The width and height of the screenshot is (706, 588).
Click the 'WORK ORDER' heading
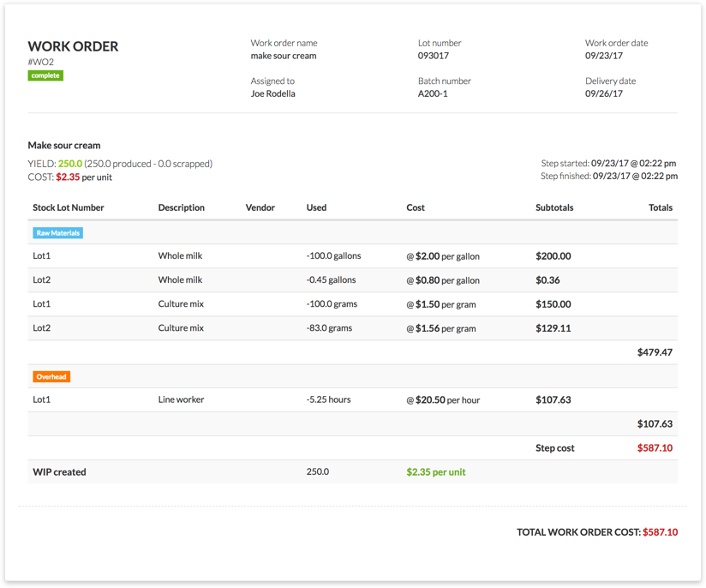(x=73, y=46)
